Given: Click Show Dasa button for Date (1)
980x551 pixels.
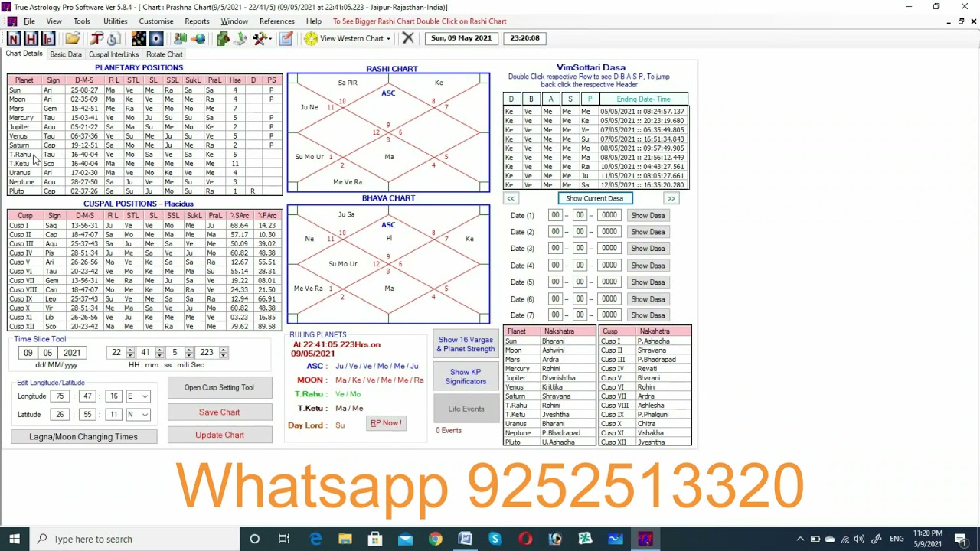Looking at the screenshot, I should (648, 216).
